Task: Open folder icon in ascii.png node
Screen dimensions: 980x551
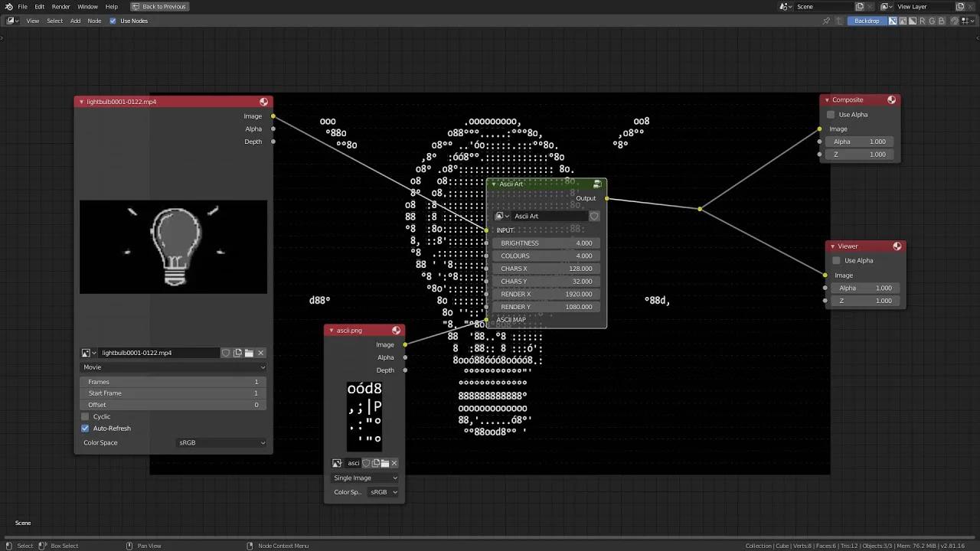Action: 385,463
